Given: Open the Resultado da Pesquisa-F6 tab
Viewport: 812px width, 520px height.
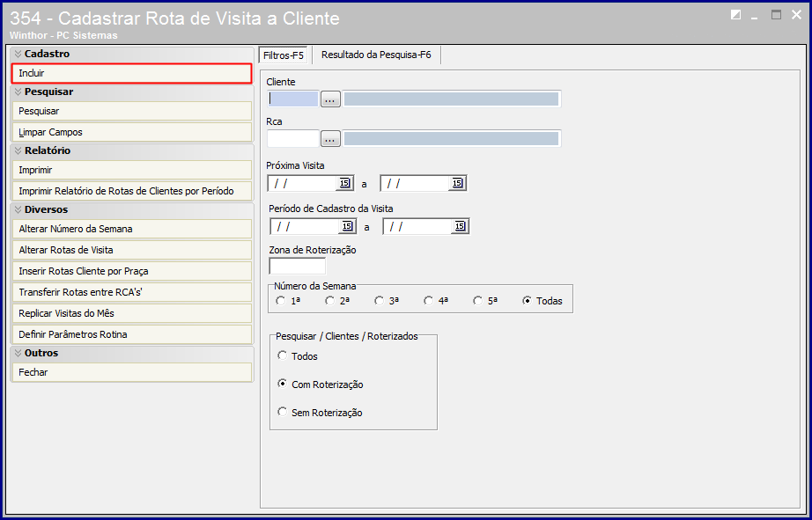Looking at the screenshot, I should point(376,55).
